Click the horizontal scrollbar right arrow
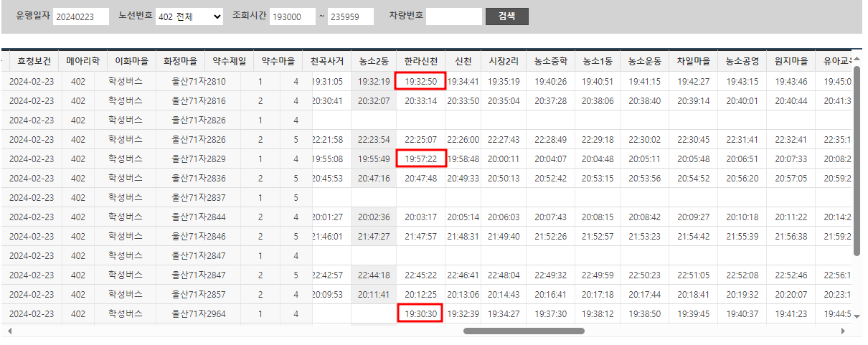Image resolution: width=868 pixels, height=345 pixels. pos(842,331)
